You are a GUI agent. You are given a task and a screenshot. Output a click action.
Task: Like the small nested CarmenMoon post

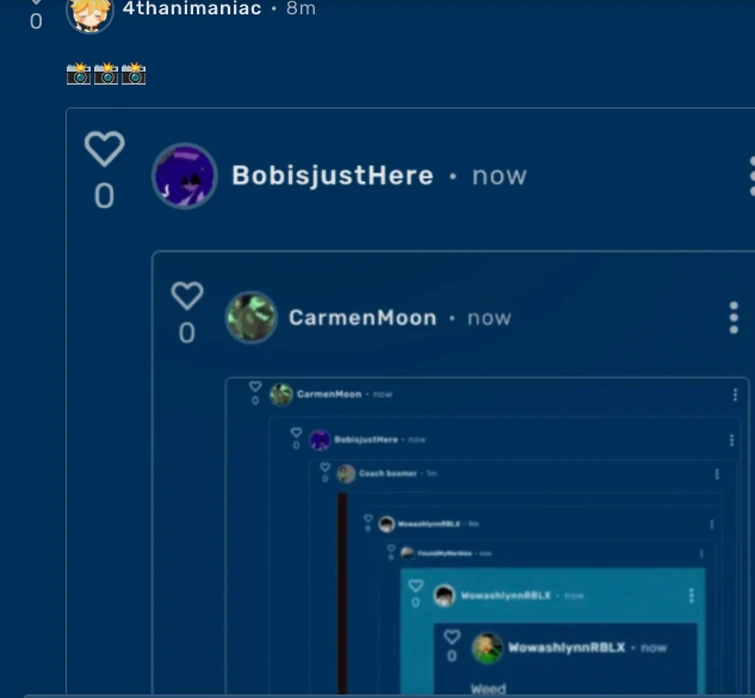(x=255, y=386)
